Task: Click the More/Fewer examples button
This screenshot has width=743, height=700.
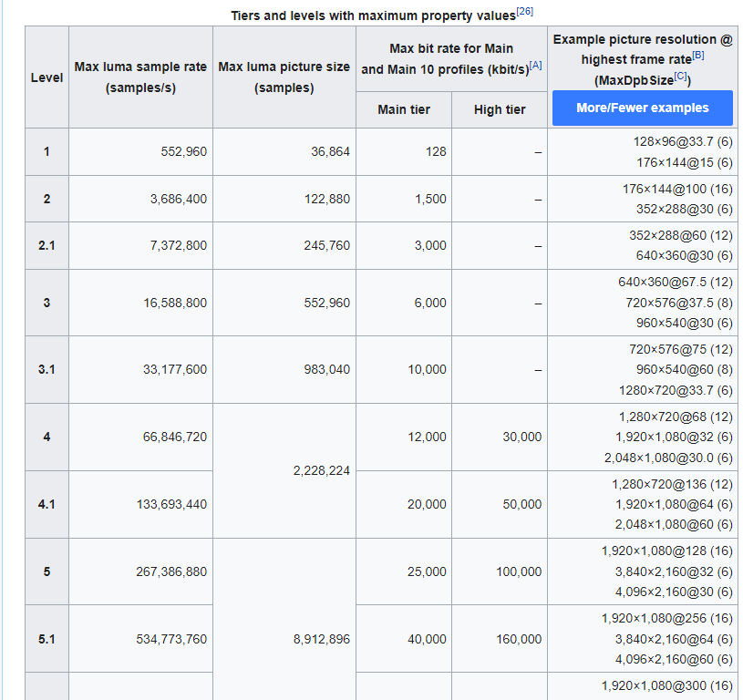Action: click(x=642, y=108)
